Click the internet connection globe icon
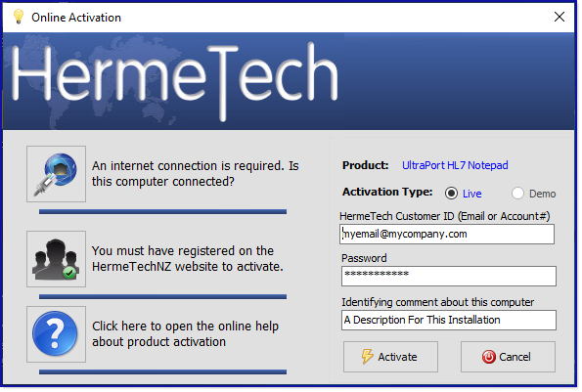 point(56,174)
